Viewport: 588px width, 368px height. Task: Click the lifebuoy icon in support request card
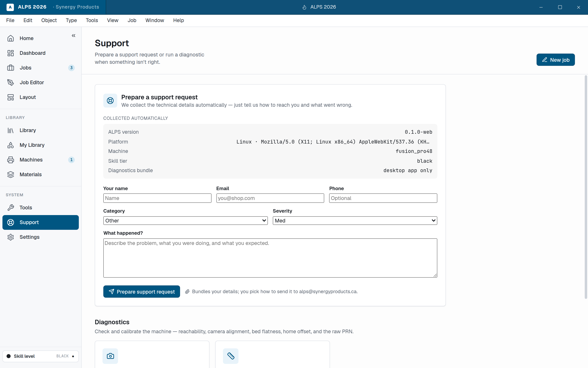(110, 101)
